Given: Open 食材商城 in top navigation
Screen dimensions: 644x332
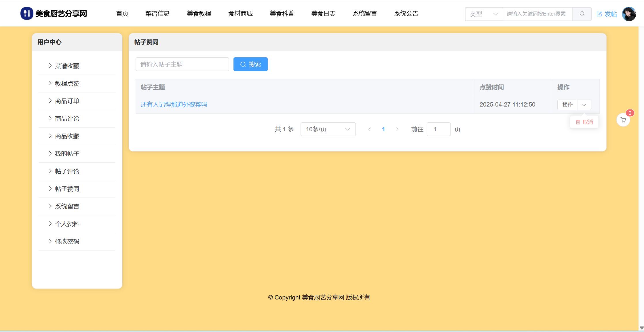Looking at the screenshot, I should pos(240,14).
